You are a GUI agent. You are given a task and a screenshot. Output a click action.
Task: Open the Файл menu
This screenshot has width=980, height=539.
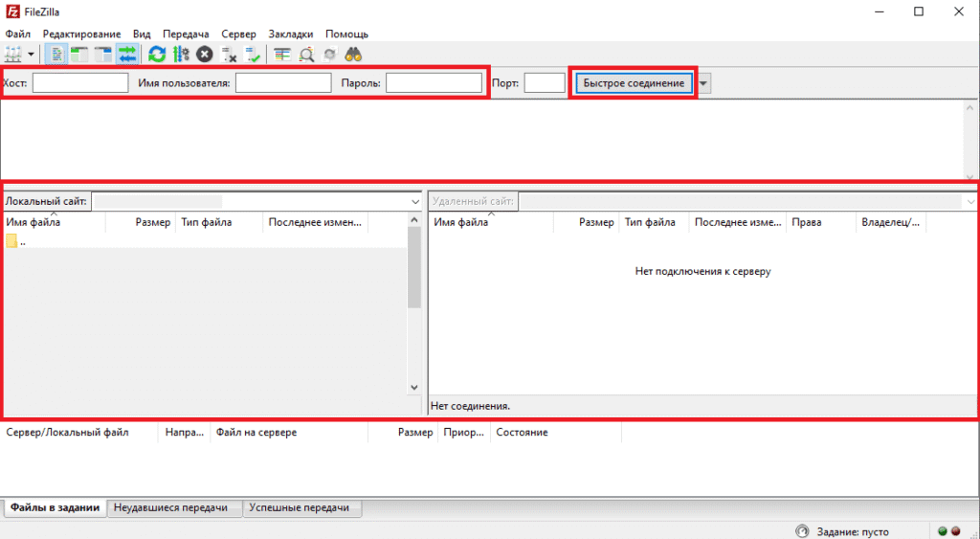coord(17,34)
